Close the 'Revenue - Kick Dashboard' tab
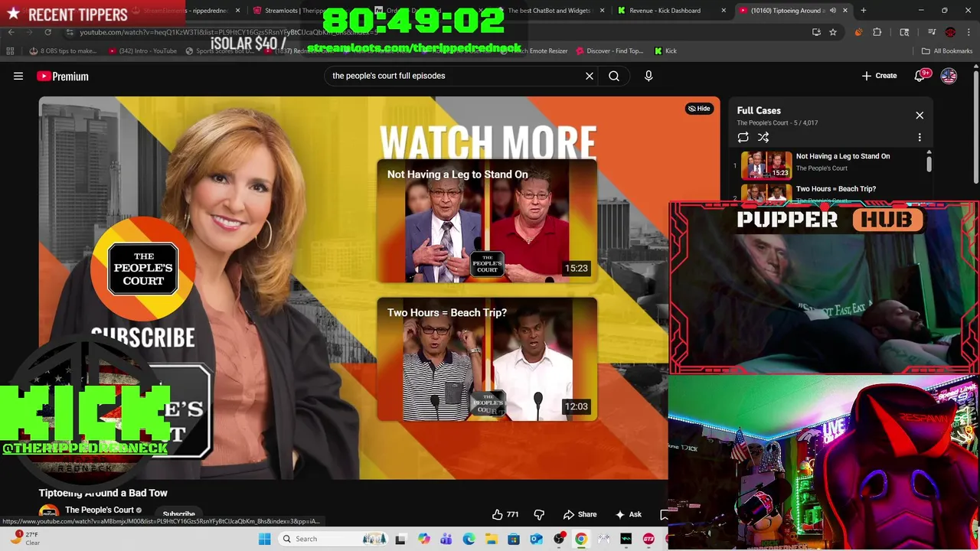980x551 pixels. 724,11
